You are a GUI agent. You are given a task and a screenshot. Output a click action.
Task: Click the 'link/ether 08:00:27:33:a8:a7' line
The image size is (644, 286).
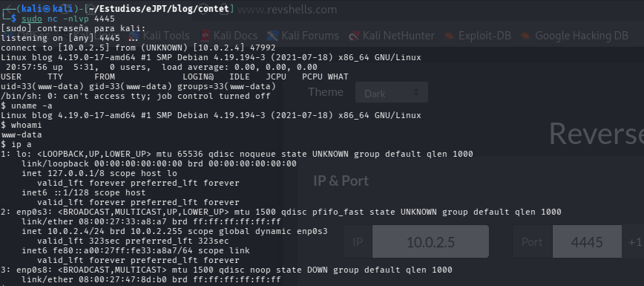point(151,221)
